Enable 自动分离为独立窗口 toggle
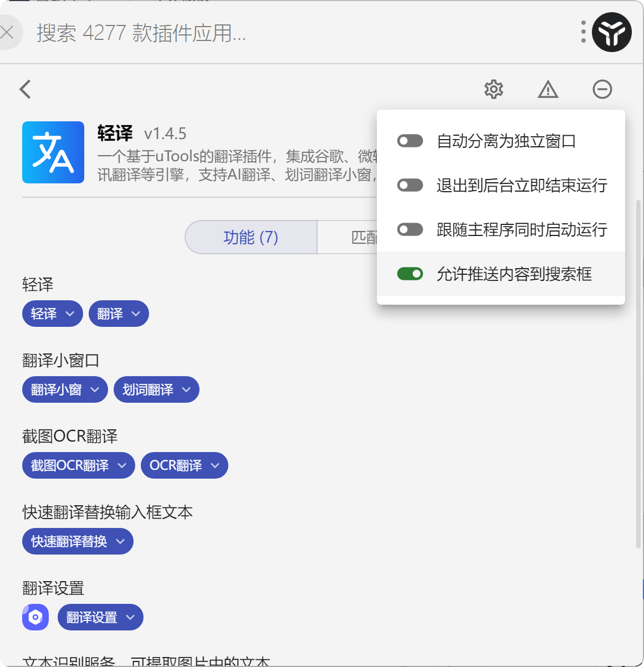This screenshot has width=644, height=667. (410, 141)
